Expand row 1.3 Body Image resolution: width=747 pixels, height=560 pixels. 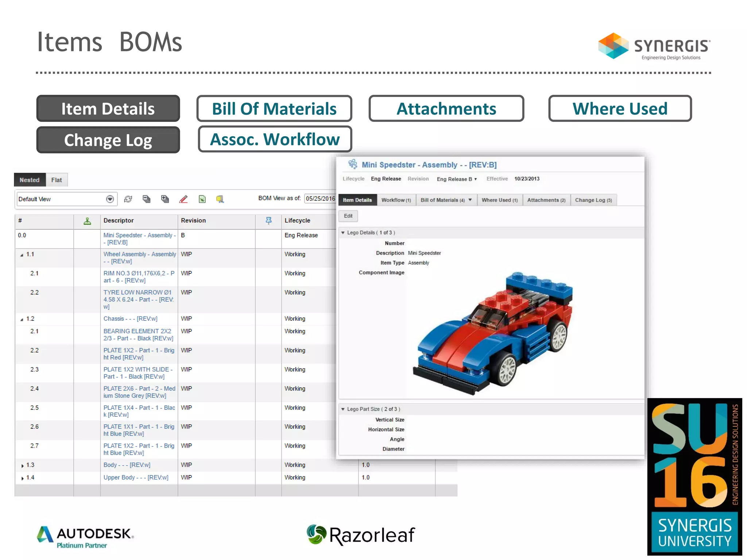(23, 466)
